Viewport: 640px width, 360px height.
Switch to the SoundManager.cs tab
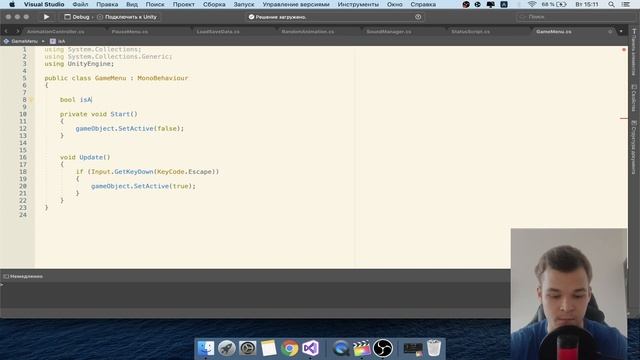pos(389,31)
